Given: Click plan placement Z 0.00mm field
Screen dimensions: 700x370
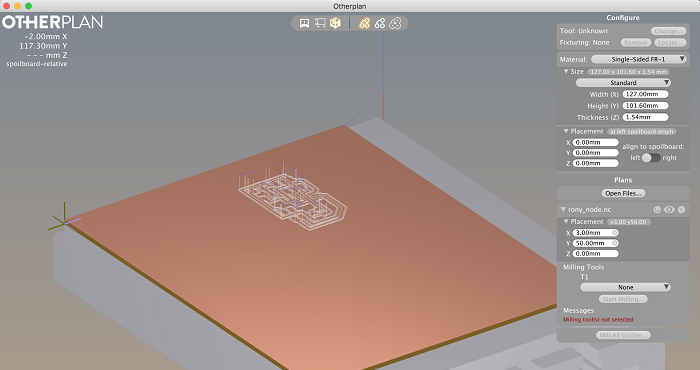Looking at the screenshot, I should [596, 254].
